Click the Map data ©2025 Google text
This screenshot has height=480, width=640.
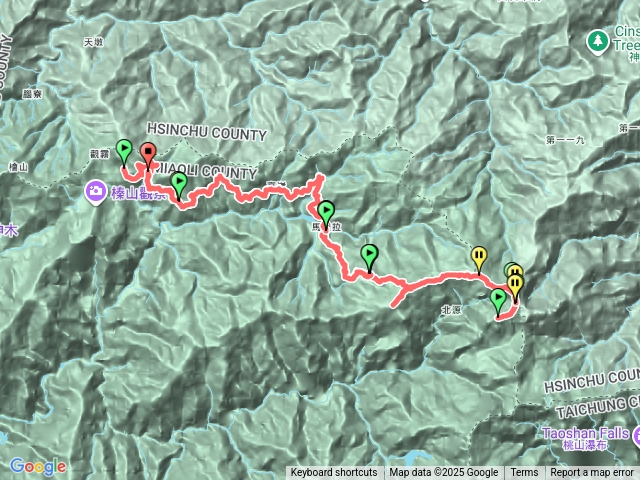point(444,473)
